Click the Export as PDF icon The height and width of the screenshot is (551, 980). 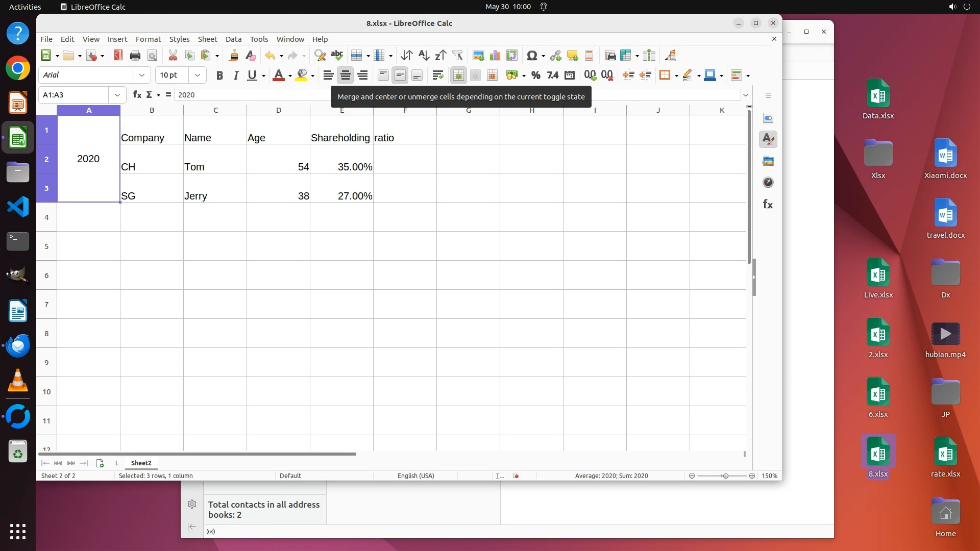click(118, 56)
